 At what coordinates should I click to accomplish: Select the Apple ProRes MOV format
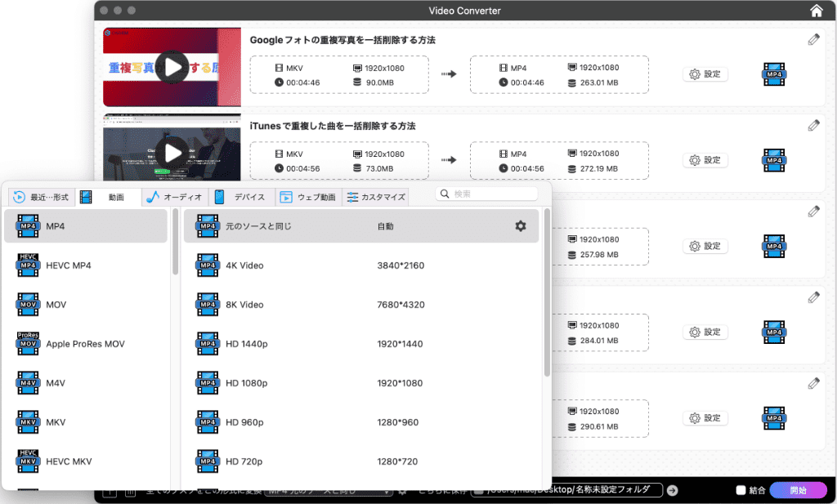click(85, 344)
